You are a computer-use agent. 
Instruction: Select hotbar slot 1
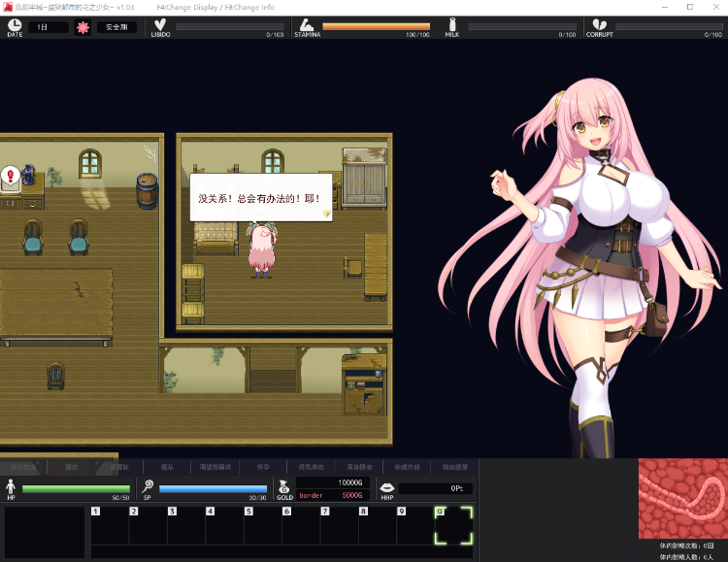[110, 525]
